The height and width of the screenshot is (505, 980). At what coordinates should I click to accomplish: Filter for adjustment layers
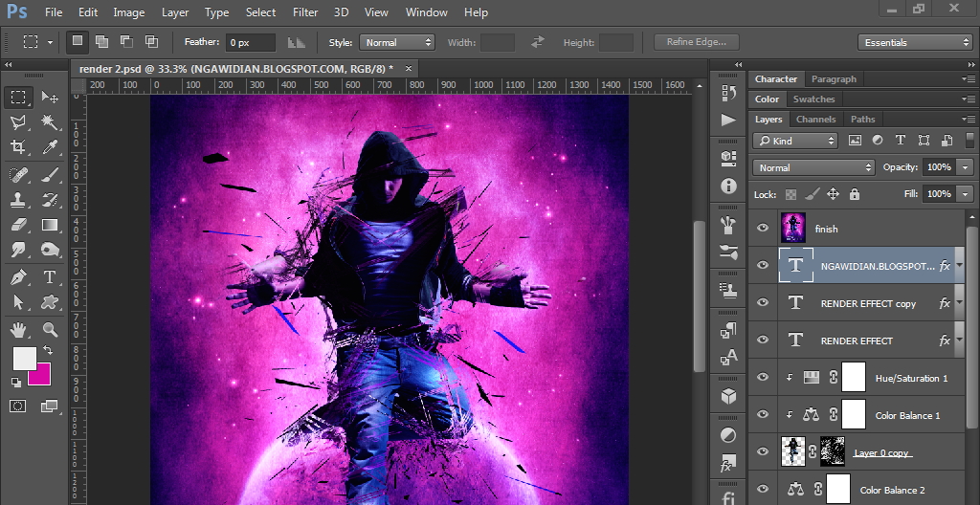point(878,141)
